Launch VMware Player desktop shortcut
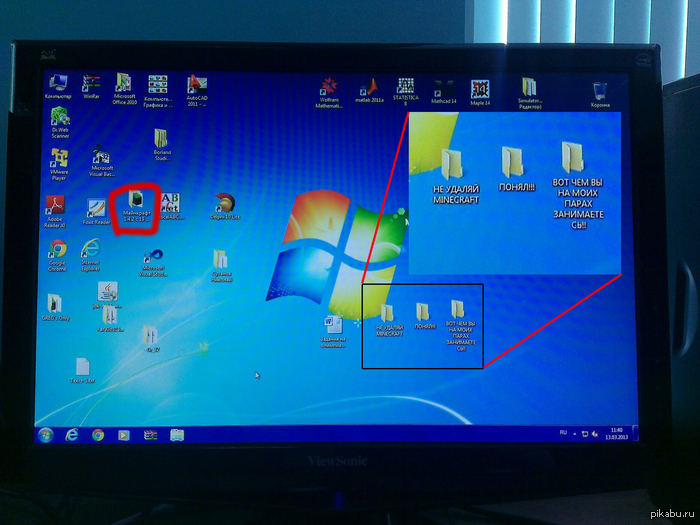 (x=60, y=160)
